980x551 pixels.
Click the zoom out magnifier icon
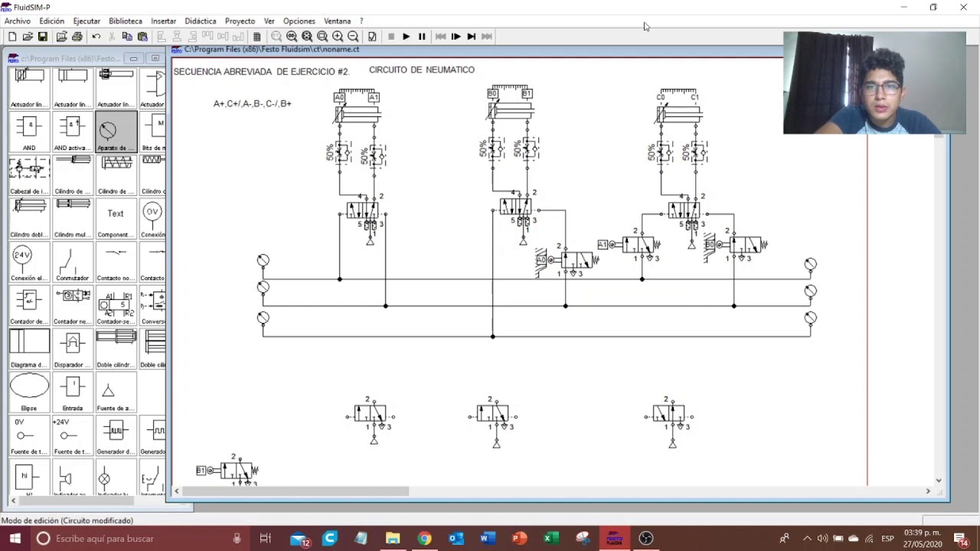coord(353,36)
